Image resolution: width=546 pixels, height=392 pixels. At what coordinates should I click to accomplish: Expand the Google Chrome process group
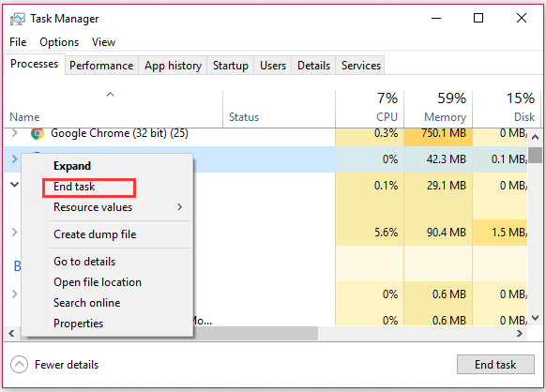click(14, 132)
